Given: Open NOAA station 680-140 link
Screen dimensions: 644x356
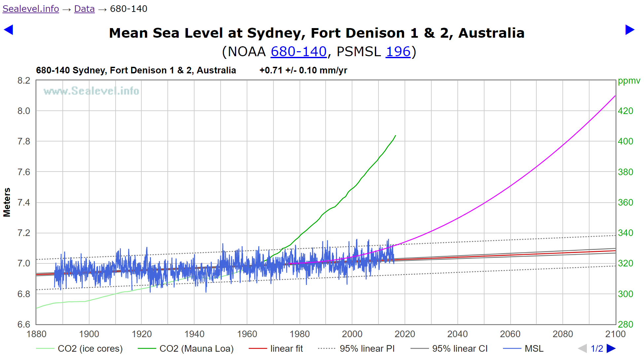Looking at the screenshot, I should tap(298, 52).
